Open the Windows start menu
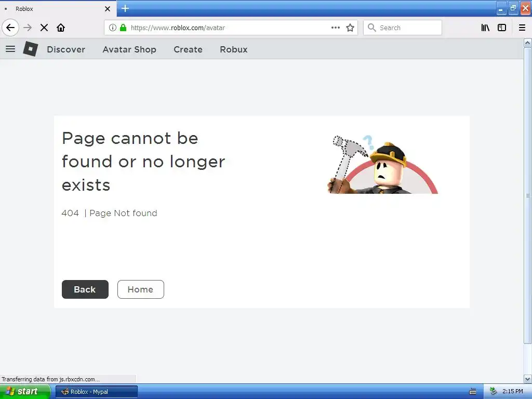This screenshot has width=532, height=399. (x=25, y=392)
